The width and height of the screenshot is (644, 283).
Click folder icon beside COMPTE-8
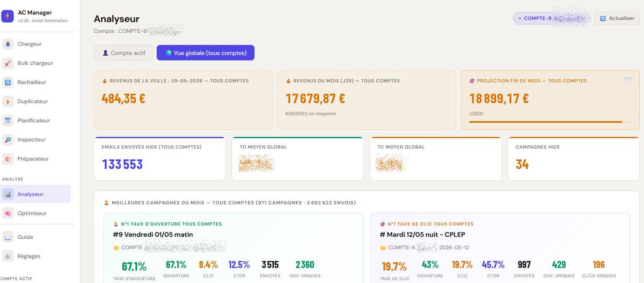(x=383, y=248)
